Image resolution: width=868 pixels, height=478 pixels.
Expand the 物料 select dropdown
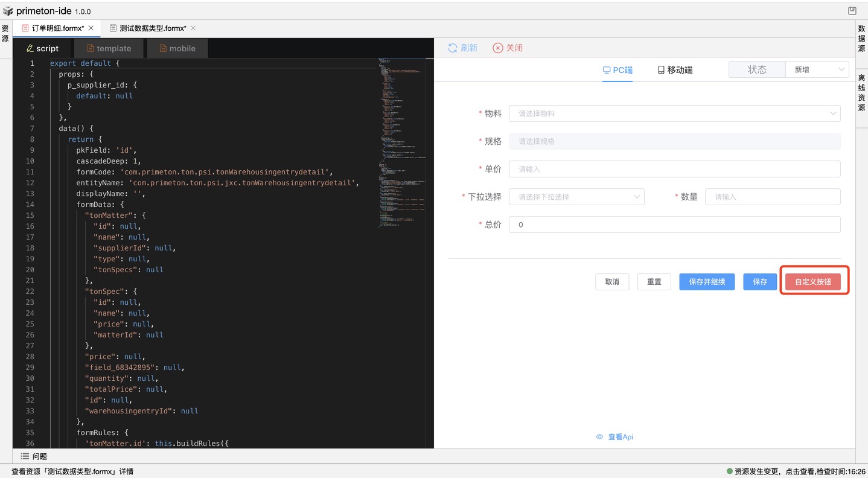tap(674, 113)
